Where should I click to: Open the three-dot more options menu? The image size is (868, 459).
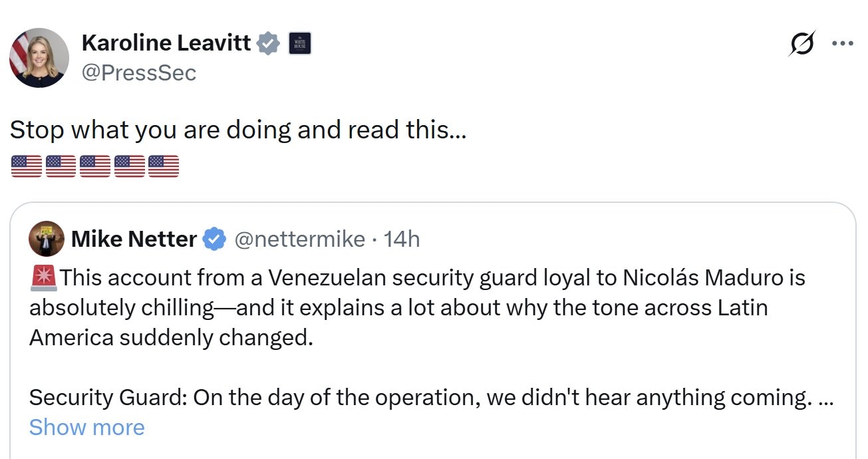point(842,44)
